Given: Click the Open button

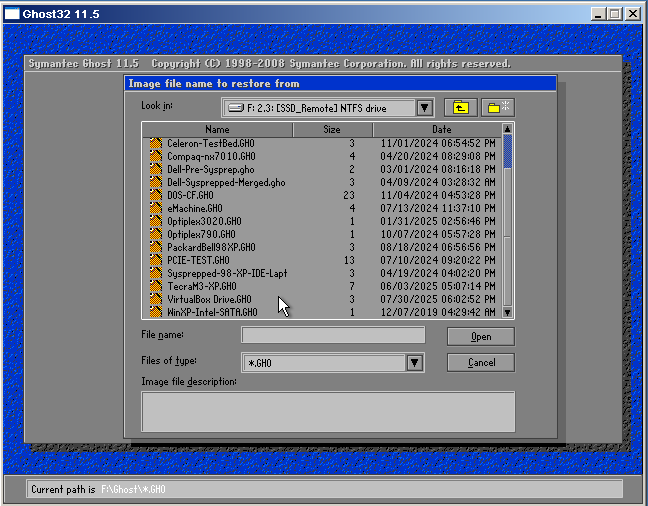Looking at the screenshot, I should (481, 337).
